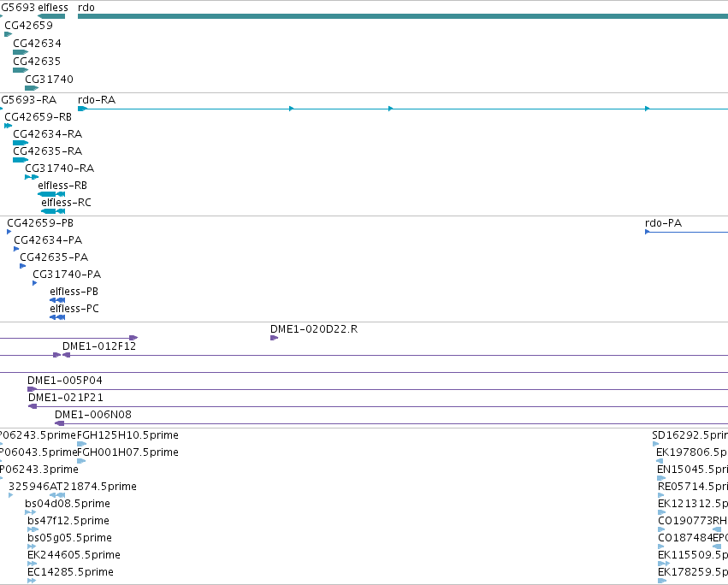The width and height of the screenshot is (728, 585).
Task: Click the EK121312 EST label
Action: tap(693, 504)
